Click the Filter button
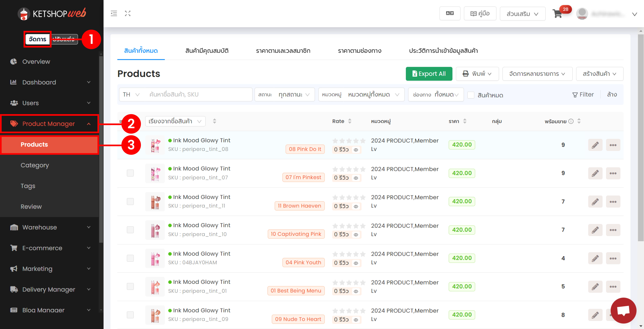The width and height of the screenshot is (644, 329). [583, 95]
